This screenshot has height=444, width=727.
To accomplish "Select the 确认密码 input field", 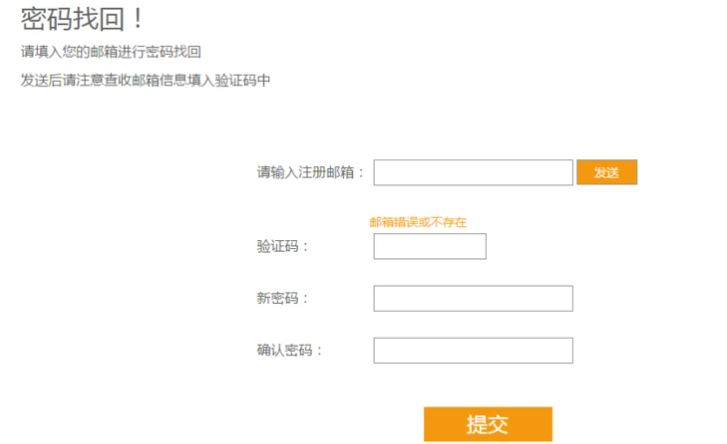I will (x=472, y=350).
